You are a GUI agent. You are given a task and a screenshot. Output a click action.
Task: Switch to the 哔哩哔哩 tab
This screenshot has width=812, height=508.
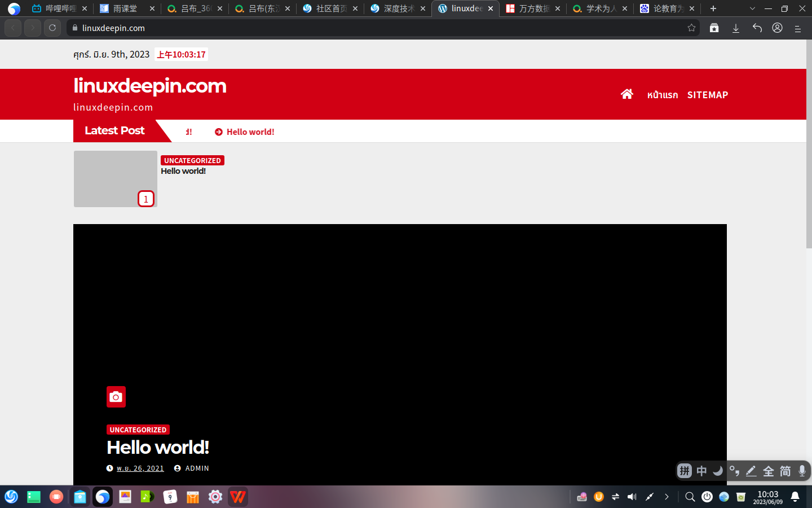[60, 8]
